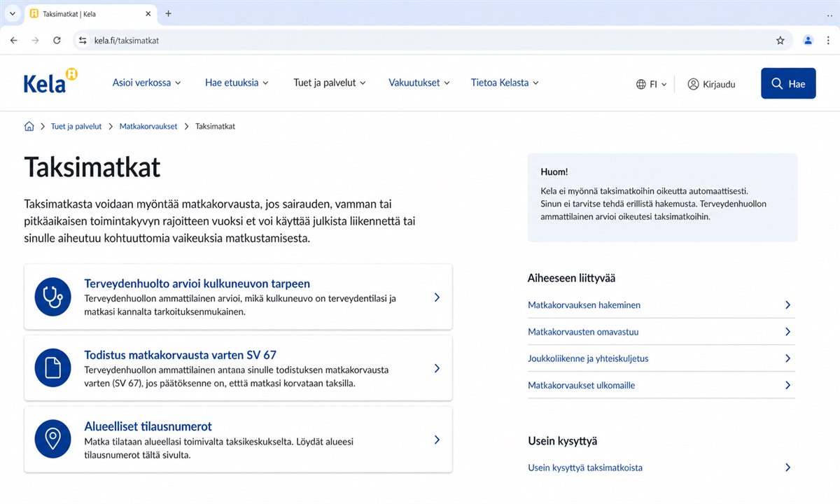View site information icon in address bar
Image resolution: width=840 pixels, height=504 pixels.
click(83, 41)
